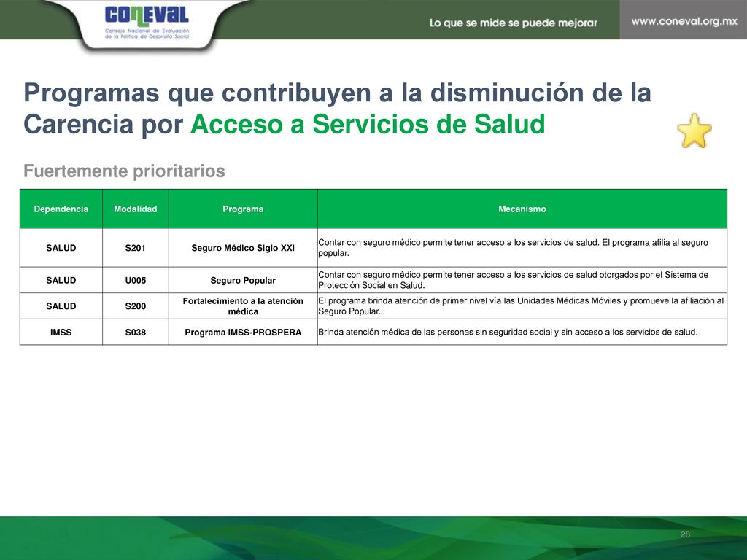This screenshot has height=560, width=747.
Task: Click the 'U005' modalidad cell
Action: click(x=135, y=280)
